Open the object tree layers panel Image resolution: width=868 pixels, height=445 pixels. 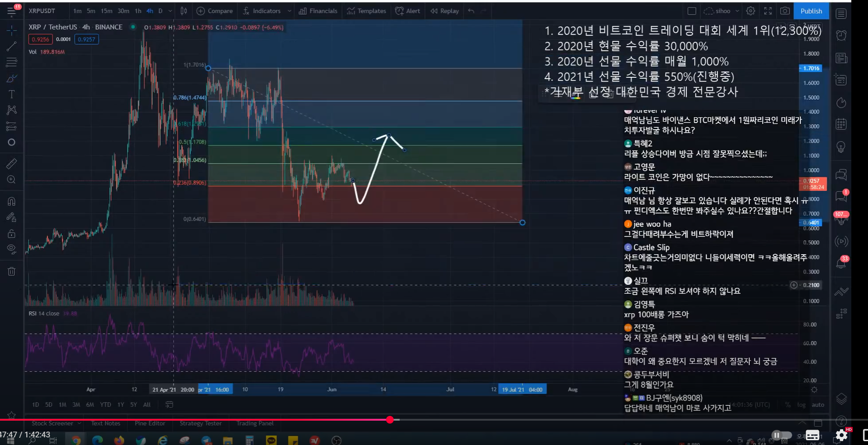click(841, 399)
